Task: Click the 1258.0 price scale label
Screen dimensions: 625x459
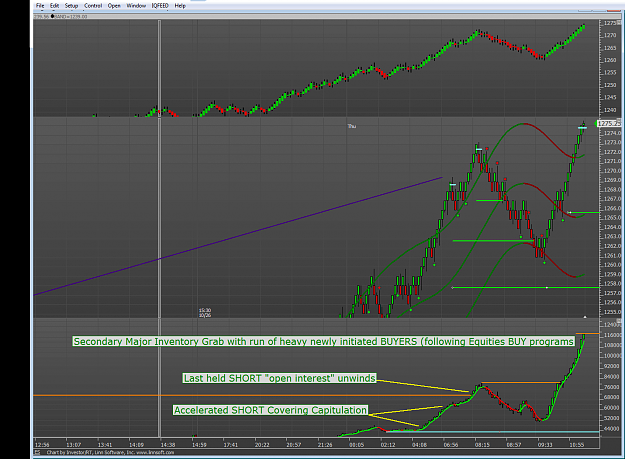Action: (612, 284)
